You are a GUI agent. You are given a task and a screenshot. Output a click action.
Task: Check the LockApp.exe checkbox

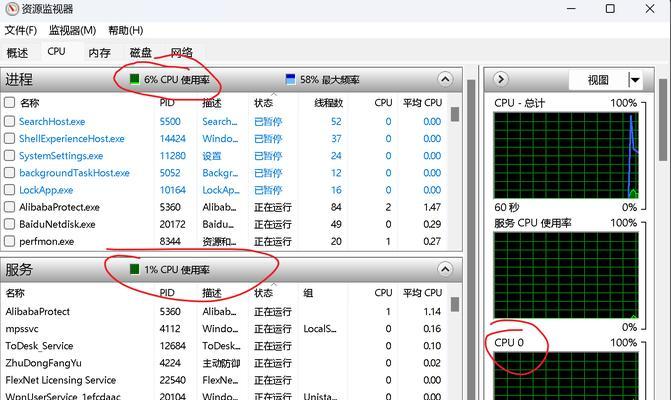tap(9, 190)
